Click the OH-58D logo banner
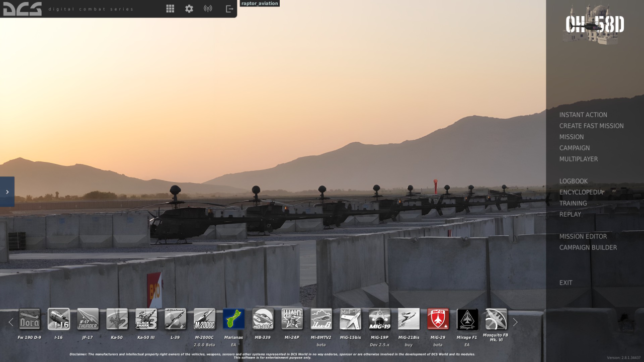Viewport: 644px width, 362px height. coord(595,24)
